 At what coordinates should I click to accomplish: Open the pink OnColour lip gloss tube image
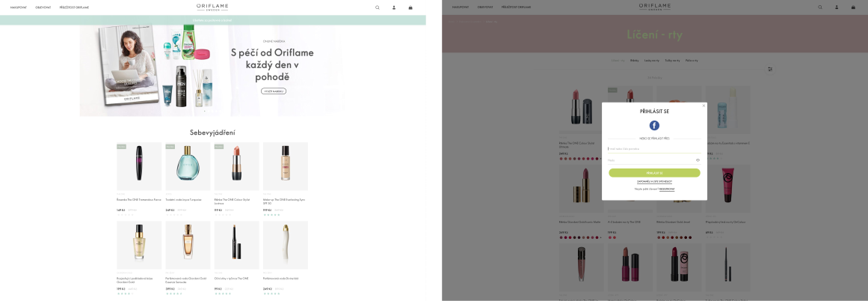click(727, 189)
